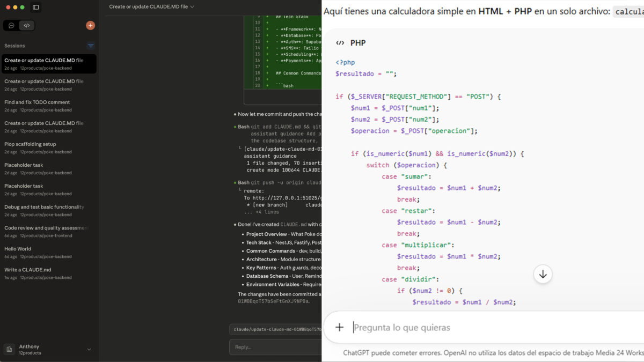This screenshot has height=362, width=644.
Task: Start a new session with orange plus button
Action: click(90, 25)
